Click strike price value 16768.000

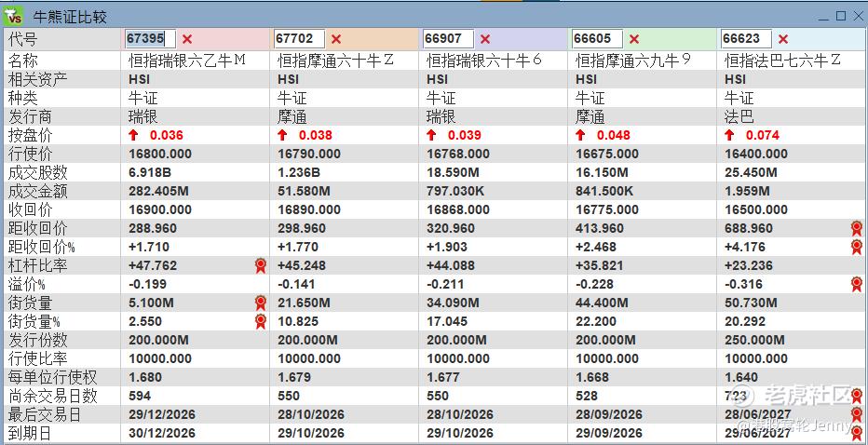coord(458,154)
